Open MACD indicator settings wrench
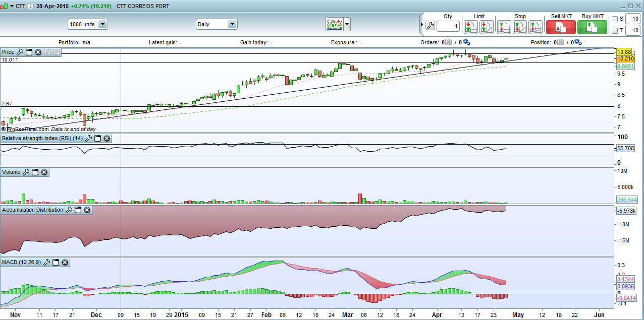The width and height of the screenshot is (644, 320). tap(46, 263)
